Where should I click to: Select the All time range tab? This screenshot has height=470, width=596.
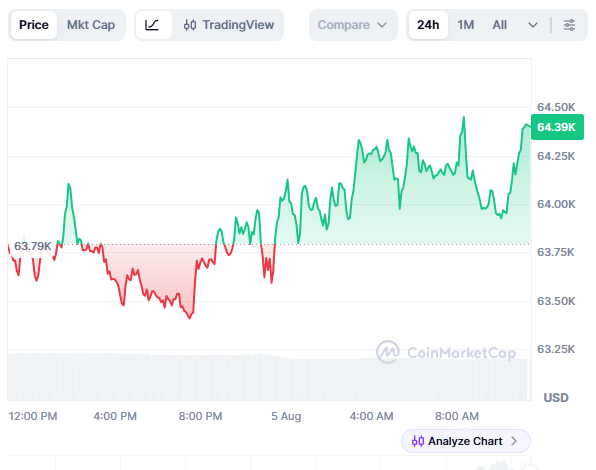499,25
